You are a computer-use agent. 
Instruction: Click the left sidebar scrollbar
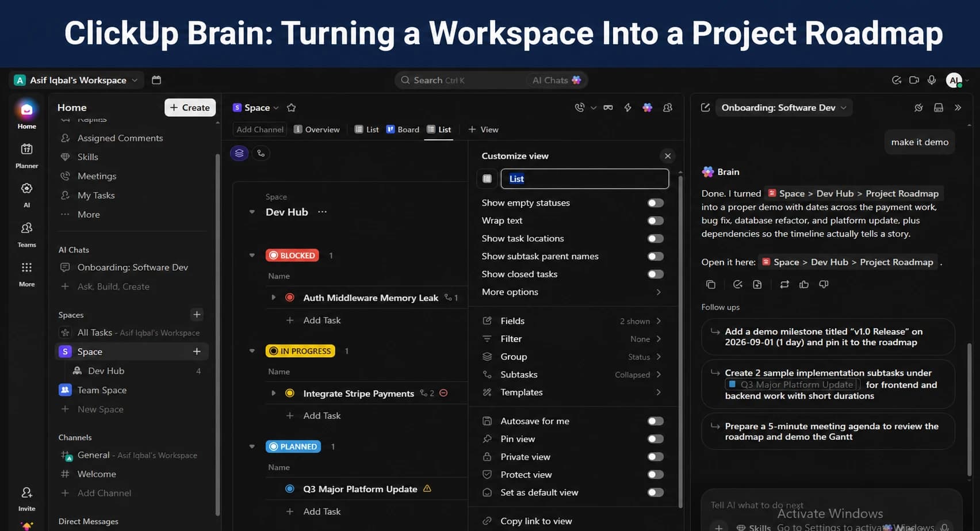coord(217,334)
